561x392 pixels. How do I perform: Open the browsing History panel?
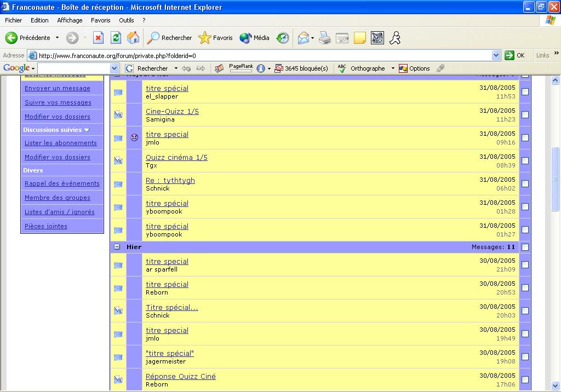tap(283, 38)
